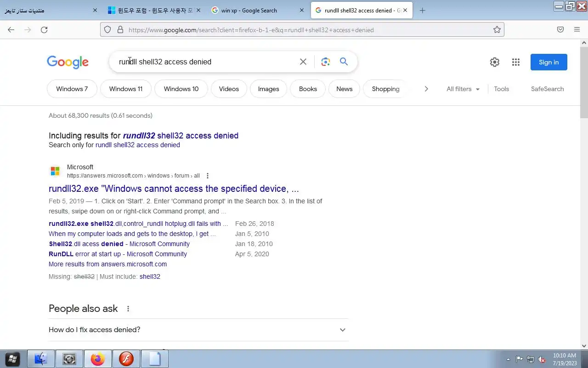Click the Google logo

click(x=68, y=62)
